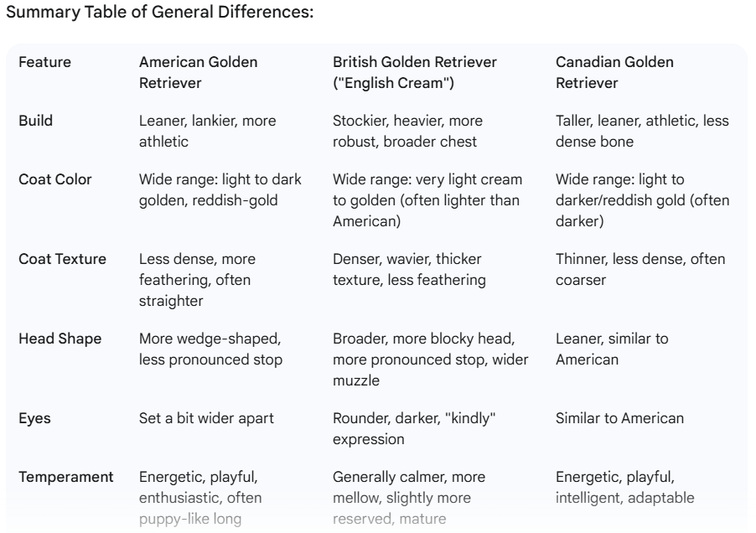The width and height of the screenshot is (756, 533).
Task: Click the "Leaner, lankier, more athletic" cell
Action: pos(207,131)
